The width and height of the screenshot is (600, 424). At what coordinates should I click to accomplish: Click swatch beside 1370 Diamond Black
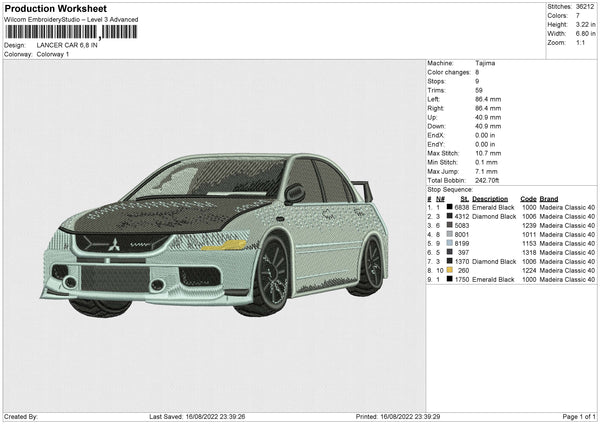click(x=450, y=261)
